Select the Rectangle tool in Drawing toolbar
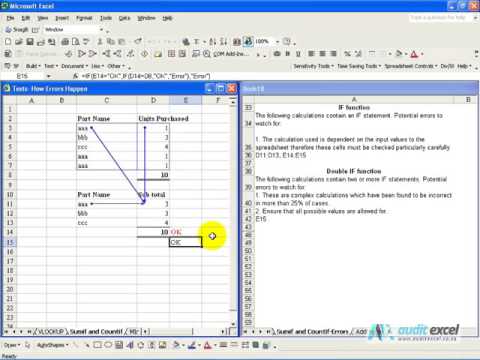This screenshot has width=480, height=360. (97, 345)
